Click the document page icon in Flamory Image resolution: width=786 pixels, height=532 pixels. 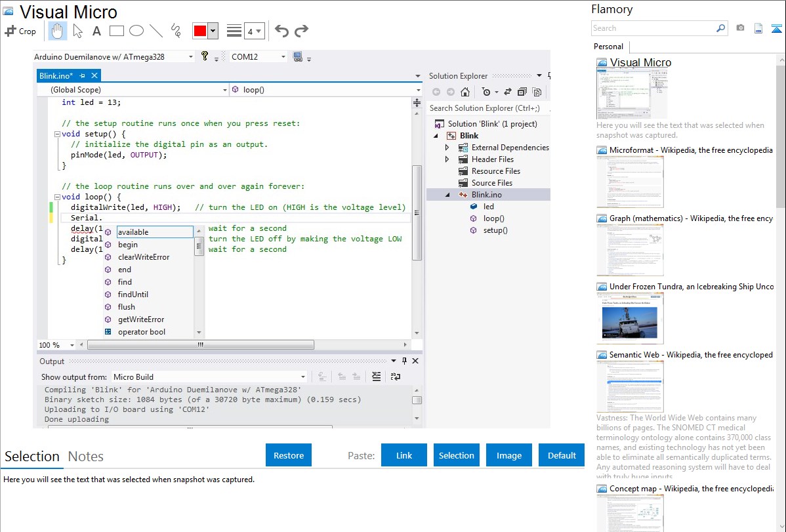tap(758, 28)
